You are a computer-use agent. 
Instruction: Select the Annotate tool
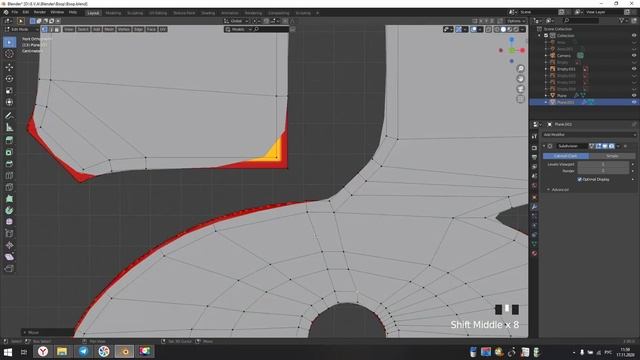tap(9, 116)
